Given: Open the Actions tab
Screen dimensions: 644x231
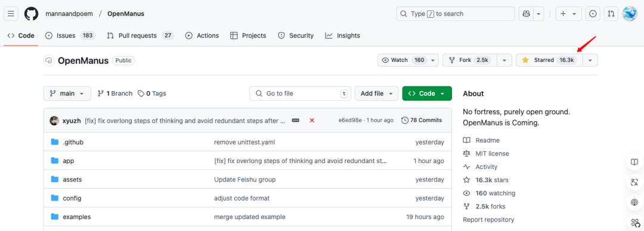Looking at the screenshot, I should (x=202, y=36).
